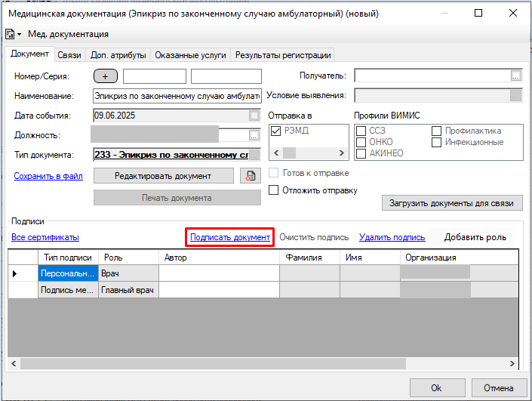532x401 pixels.
Task: Open the Дата события calendar dropdown
Action: click(x=254, y=116)
